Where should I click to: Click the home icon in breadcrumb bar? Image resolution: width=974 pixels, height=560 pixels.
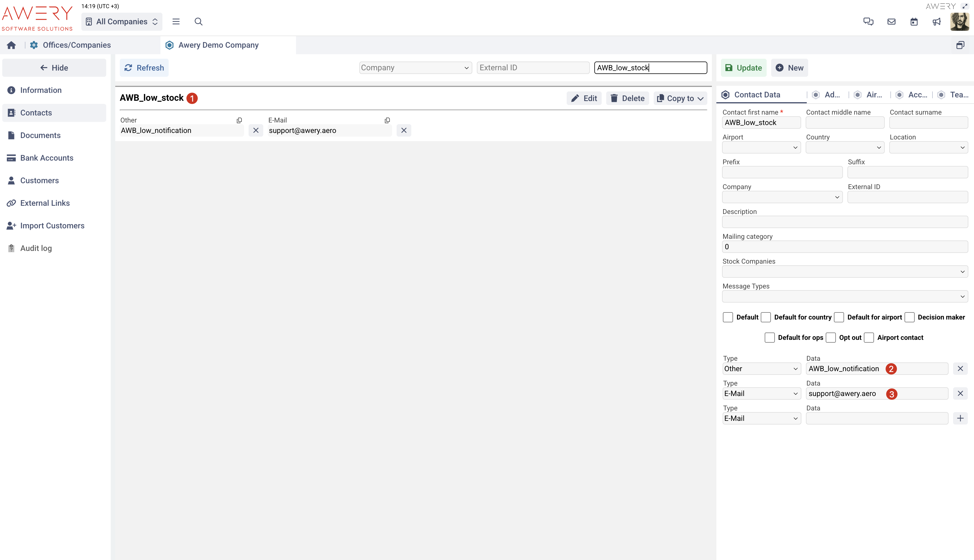(x=11, y=45)
